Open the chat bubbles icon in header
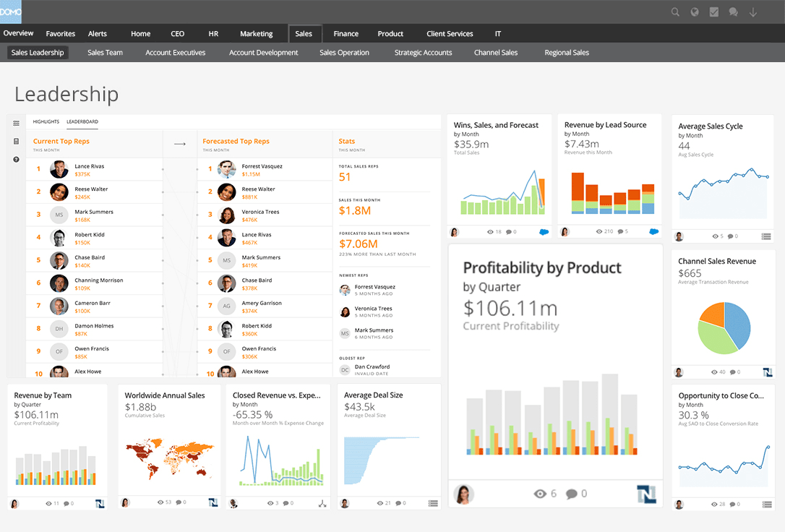 734,12
